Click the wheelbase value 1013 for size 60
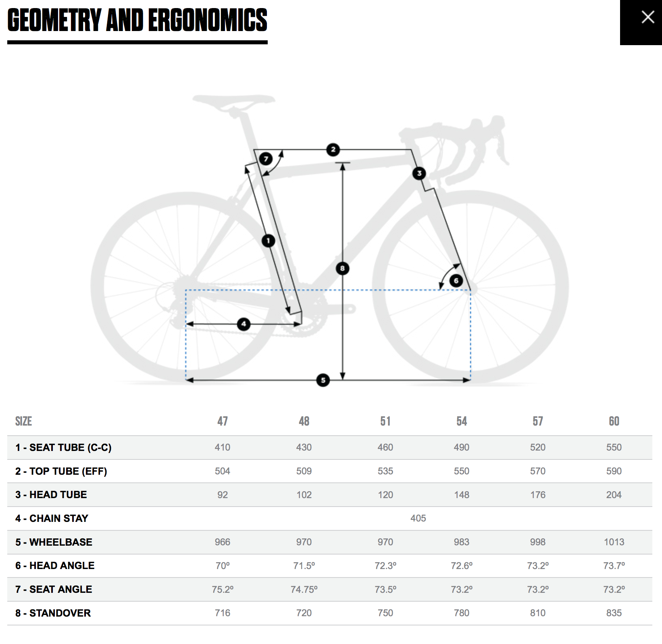The height and width of the screenshot is (644, 662). (x=614, y=542)
